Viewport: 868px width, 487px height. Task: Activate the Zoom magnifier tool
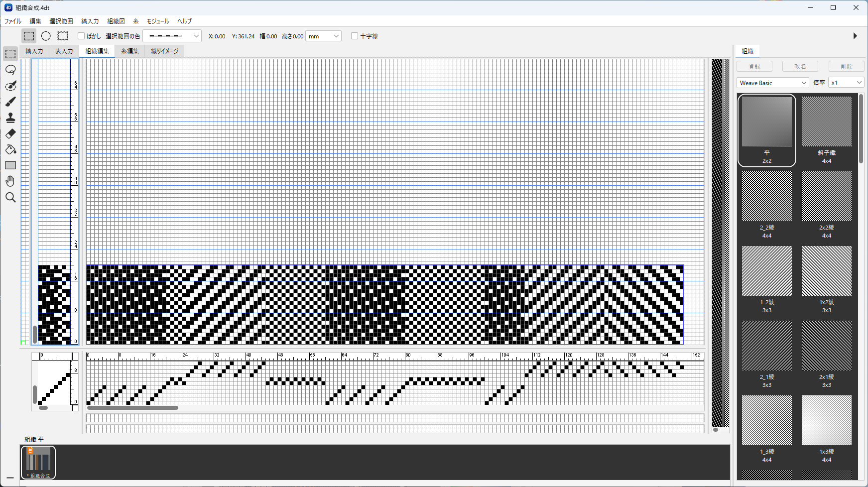pyautogui.click(x=10, y=198)
